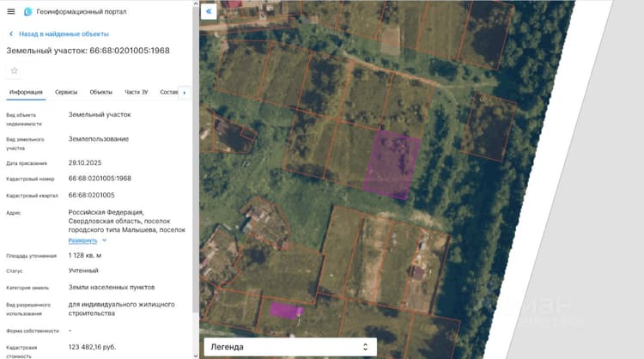Click the Геоинформационный портал logo icon
The width and height of the screenshot is (644, 359).
[28, 11]
